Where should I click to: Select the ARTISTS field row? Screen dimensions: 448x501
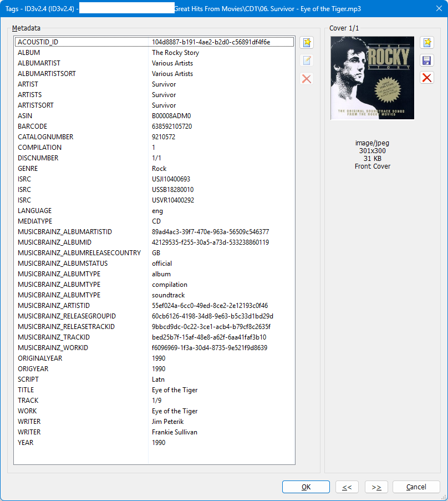(x=154, y=94)
